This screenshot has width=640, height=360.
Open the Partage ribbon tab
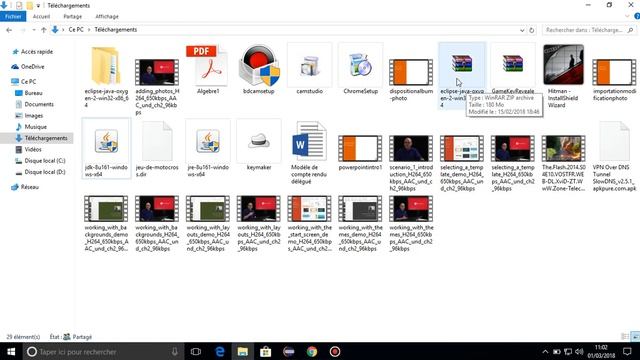73,16
